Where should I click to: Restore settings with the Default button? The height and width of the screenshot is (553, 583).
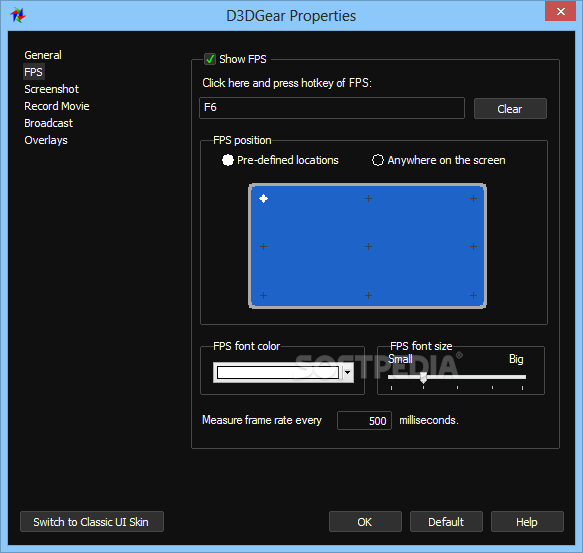pyautogui.click(x=446, y=522)
